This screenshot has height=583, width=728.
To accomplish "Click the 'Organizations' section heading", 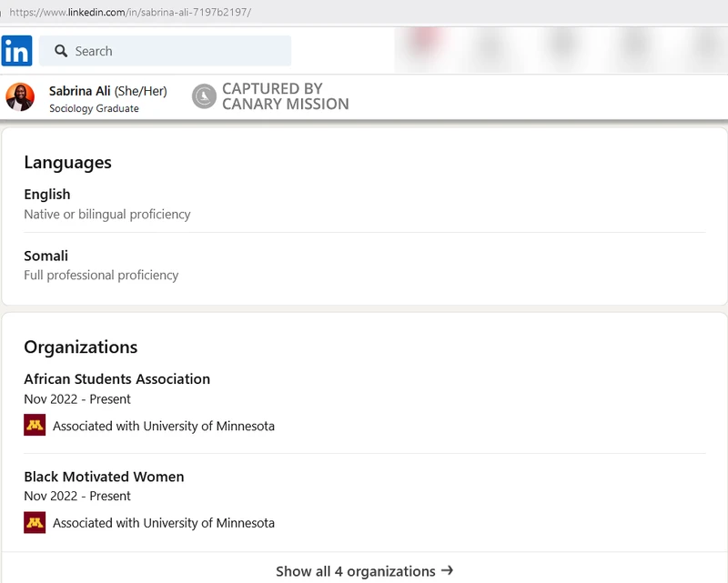I will point(81,347).
